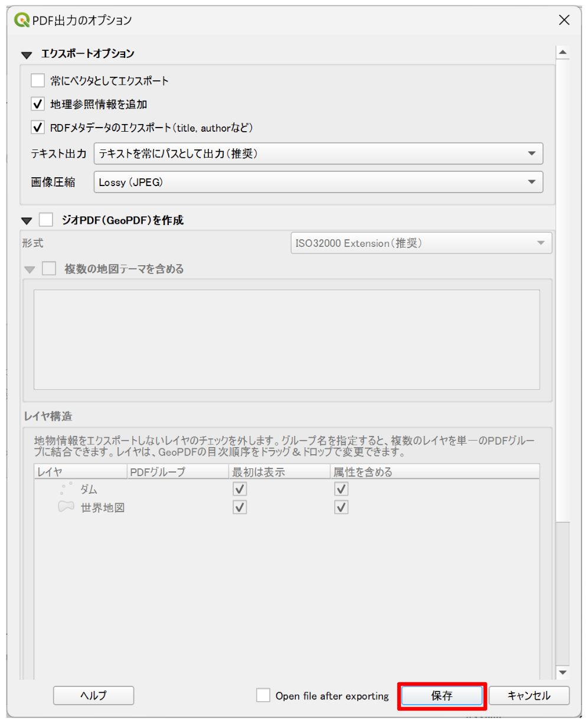Check Open file after exporting
The width and height of the screenshot is (588, 723).
pyautogui.click(x=263, y=695)
